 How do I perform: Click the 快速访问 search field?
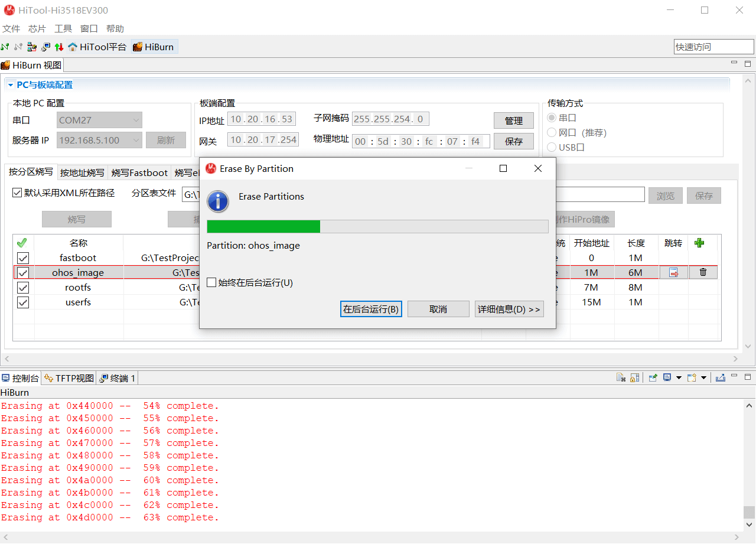click(713, 47)
